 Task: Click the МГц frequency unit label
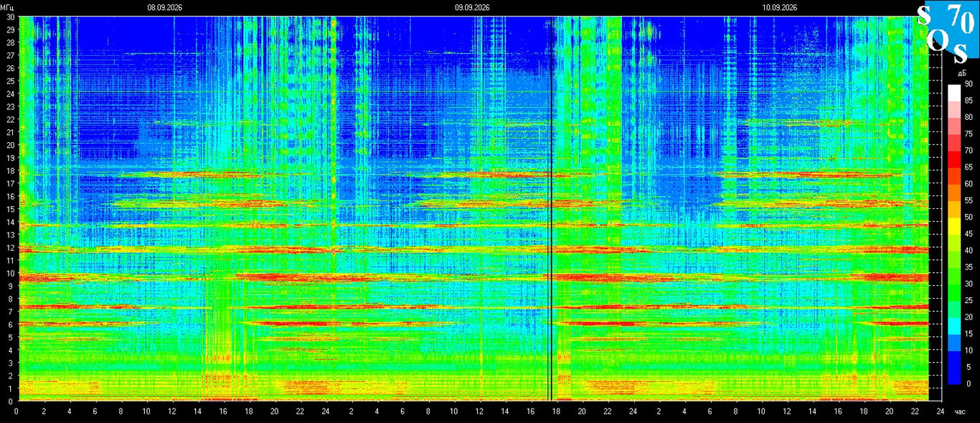(x=7, y=7)
